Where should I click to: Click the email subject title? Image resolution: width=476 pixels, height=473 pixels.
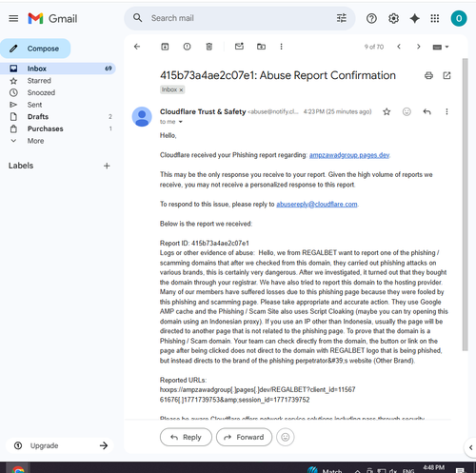(278, 75)
